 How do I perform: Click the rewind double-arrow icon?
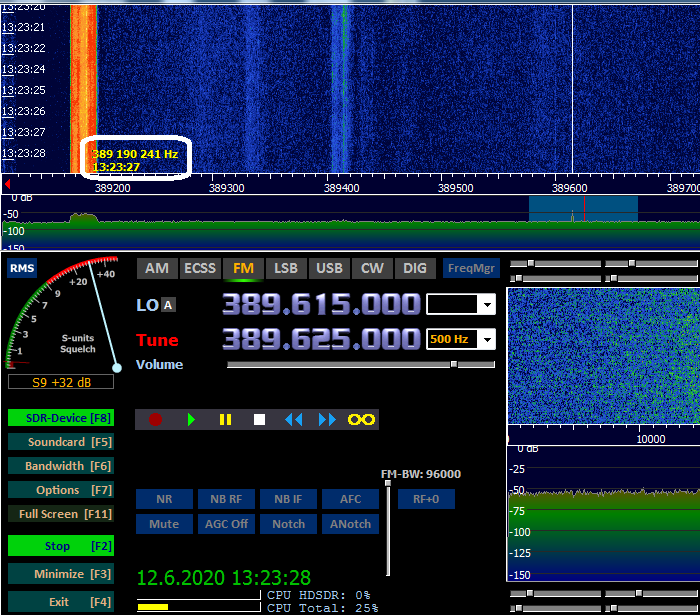(x=294, y=420)
